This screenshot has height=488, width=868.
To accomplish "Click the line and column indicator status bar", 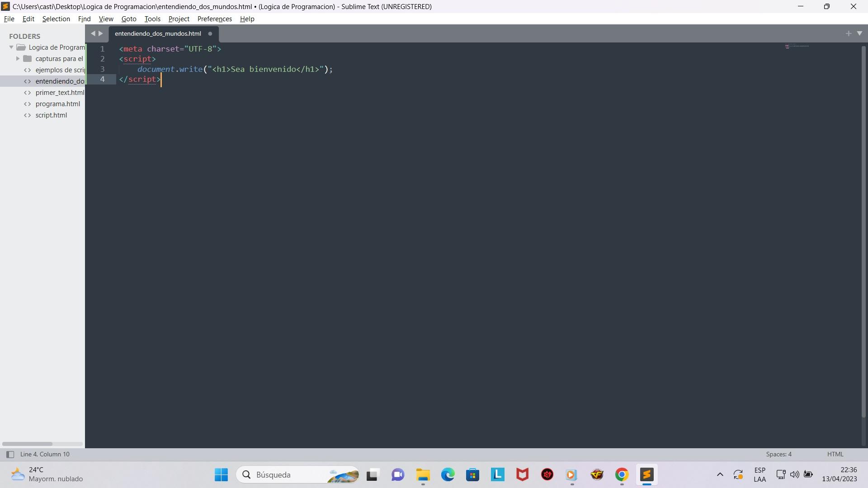I will click(x=45, y=454).
